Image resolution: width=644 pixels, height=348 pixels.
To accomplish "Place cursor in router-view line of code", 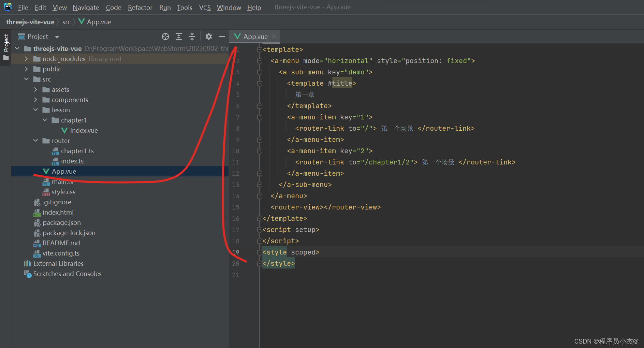I will (326, 207).
